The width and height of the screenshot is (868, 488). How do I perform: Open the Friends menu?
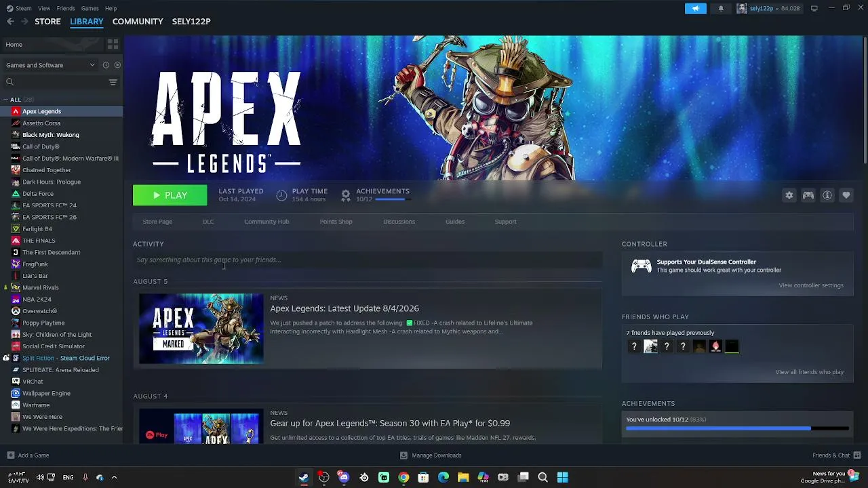(66, 8)
